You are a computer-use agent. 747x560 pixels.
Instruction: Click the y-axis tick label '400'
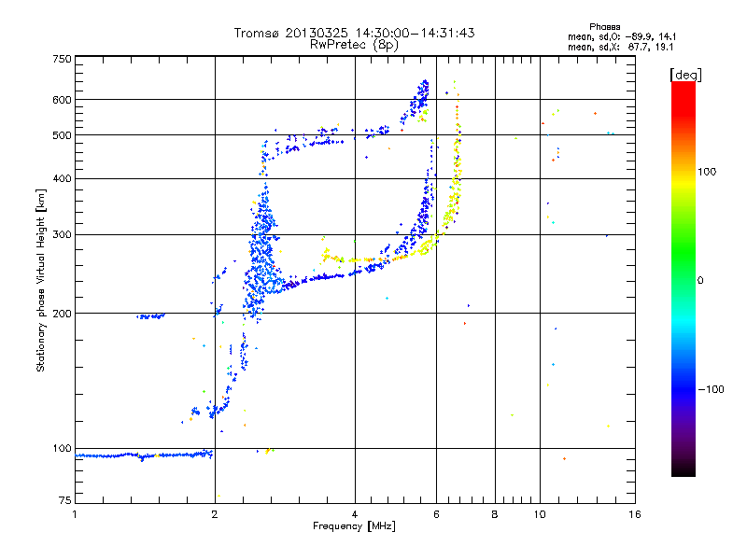pos(62,179)
